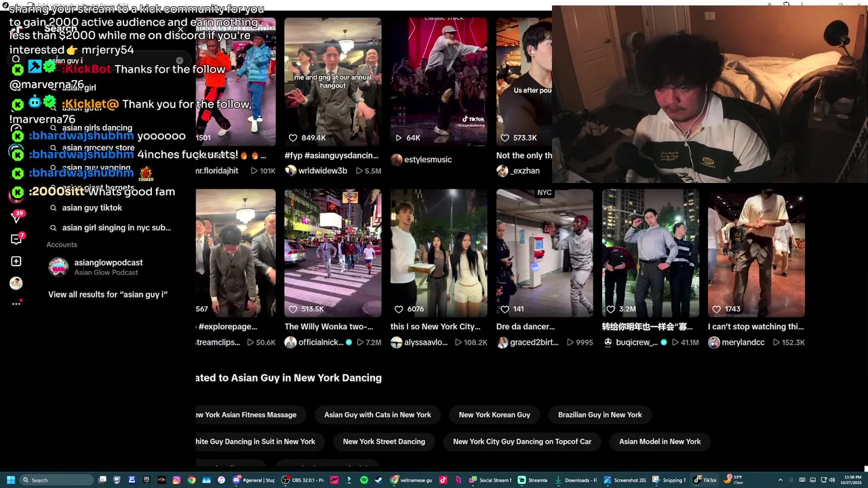The image size is (868, 488).
Task: Open wrldwidew3b profile avatar
Action: tap(290, 171)
